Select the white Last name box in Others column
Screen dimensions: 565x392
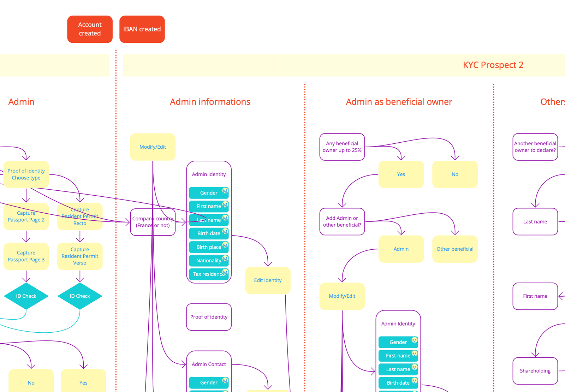click(535, 221)
